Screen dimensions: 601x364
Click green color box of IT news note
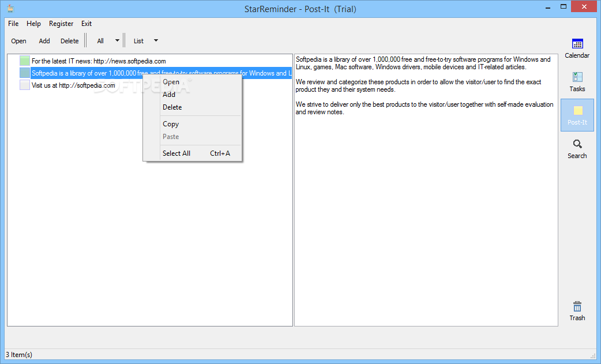coord(25,61)
